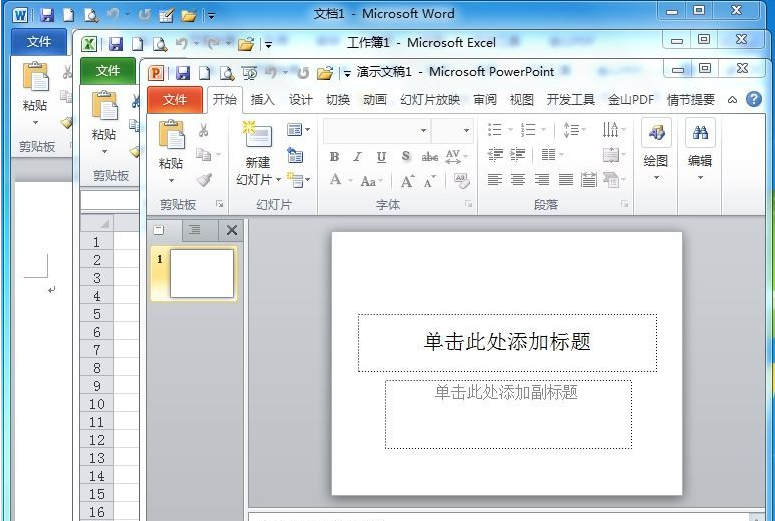
Task: Click the Increase list level icon
Action: coord(517,155)
